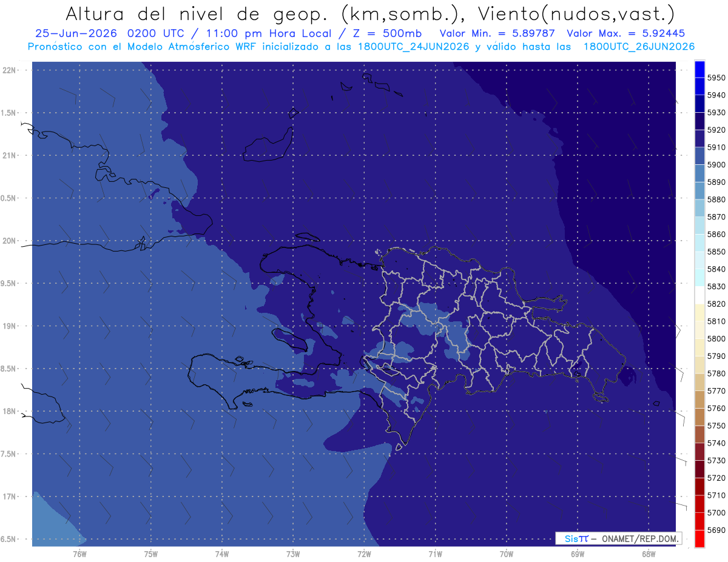Click the 5830 colorbar label
Viewport: 728px width, 562px height.
pyautogui.click(x=716, y=287)
